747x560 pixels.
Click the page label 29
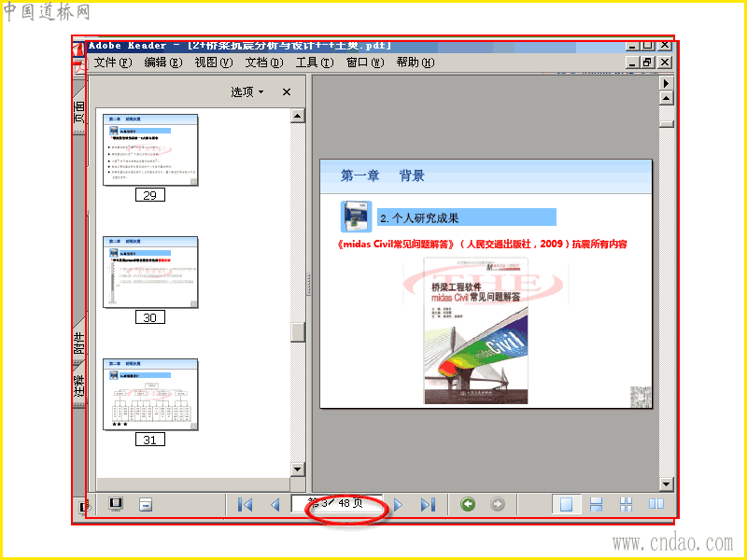click(150, 195)
